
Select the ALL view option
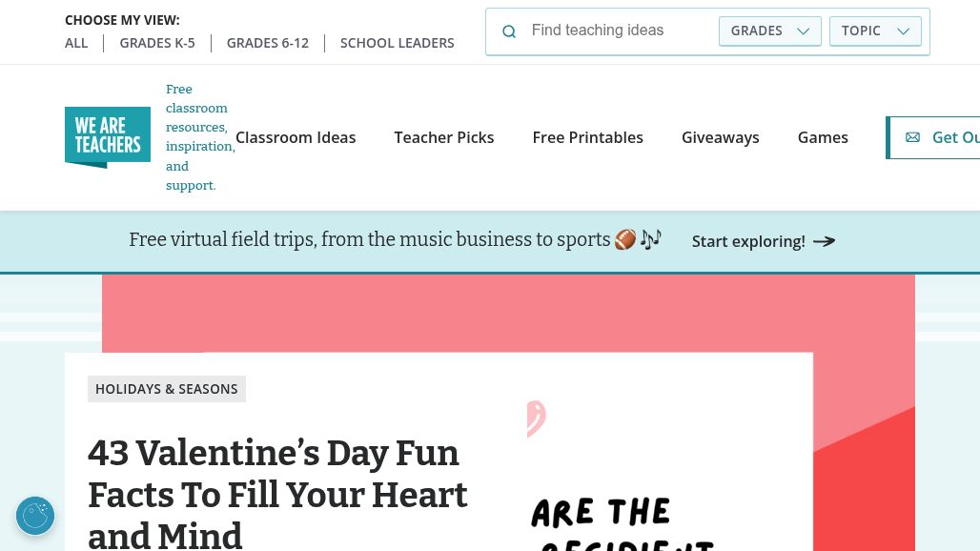point(76,43)
